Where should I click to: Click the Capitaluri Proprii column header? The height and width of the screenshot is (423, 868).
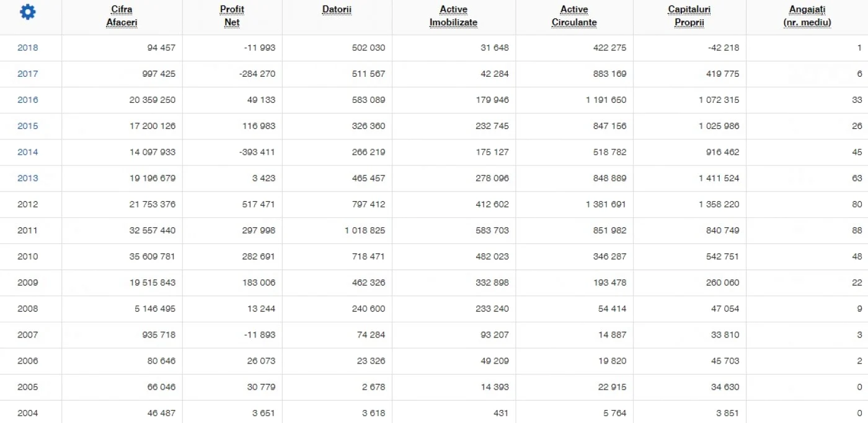pyautogui.click(x=689, y=16)
